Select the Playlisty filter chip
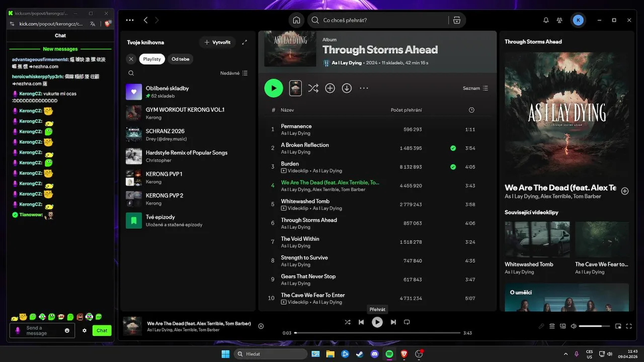The image size is (644, 362). (x=152, y=59)
